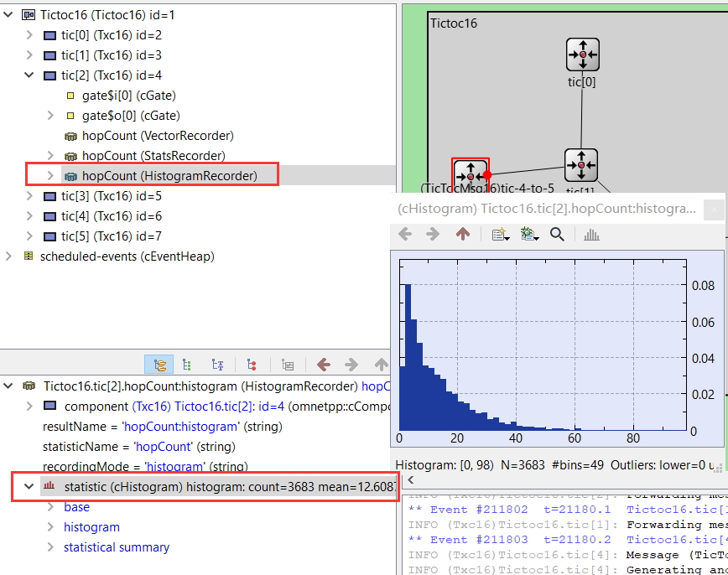Enable inheritance display mode

251,364
